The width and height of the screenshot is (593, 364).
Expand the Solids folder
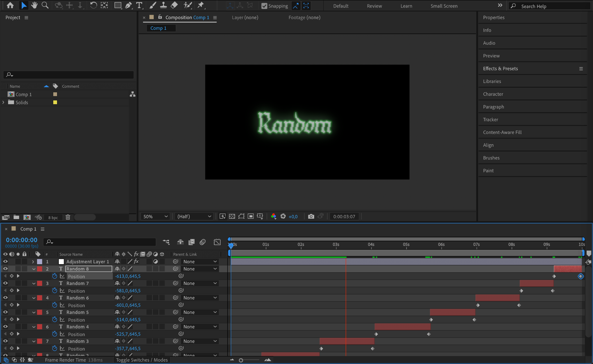(3, 102)
